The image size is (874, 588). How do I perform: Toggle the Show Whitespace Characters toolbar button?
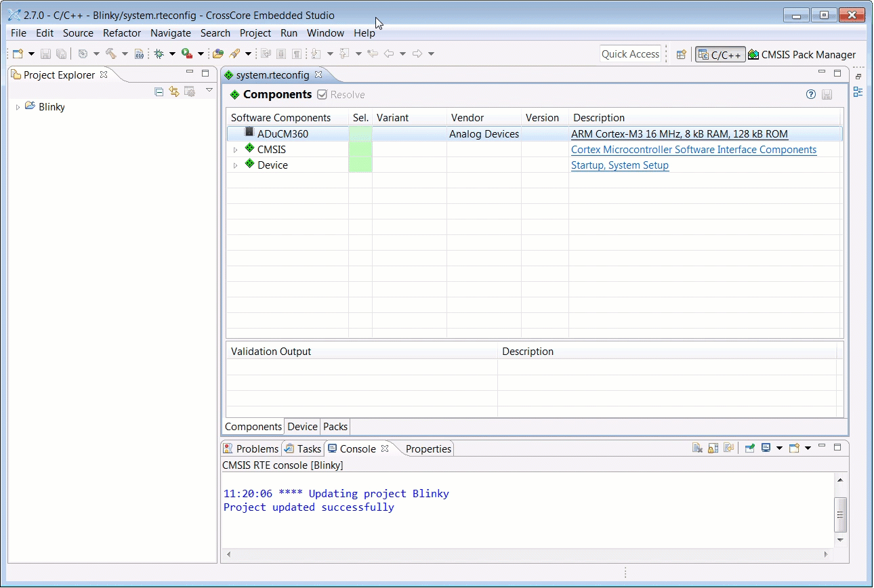coord(297,54)
